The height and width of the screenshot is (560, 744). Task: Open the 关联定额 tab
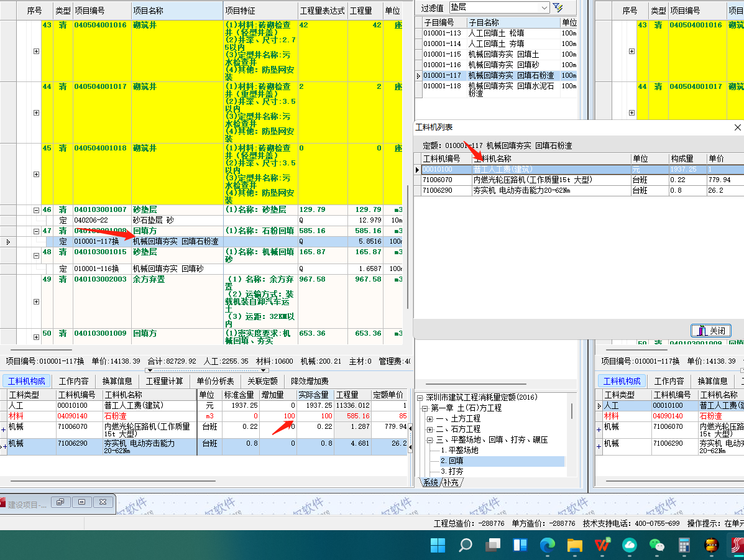click(x=262, y=381)
